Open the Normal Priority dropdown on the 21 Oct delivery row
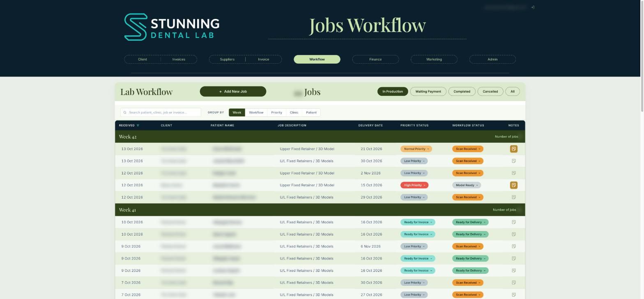Viewport: 644px width, 299px height. pyautogui.click(x=416, y=149)
